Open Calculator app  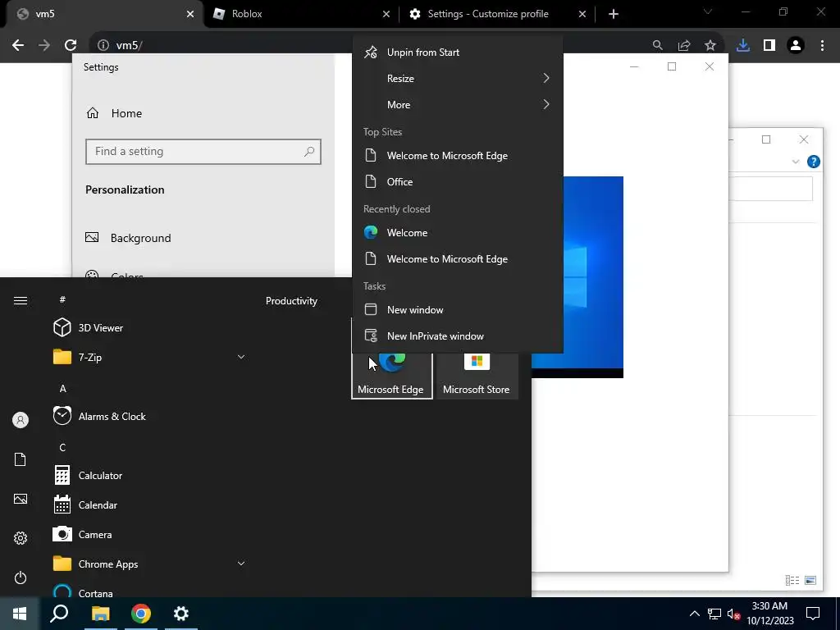[x=150, y=475]
